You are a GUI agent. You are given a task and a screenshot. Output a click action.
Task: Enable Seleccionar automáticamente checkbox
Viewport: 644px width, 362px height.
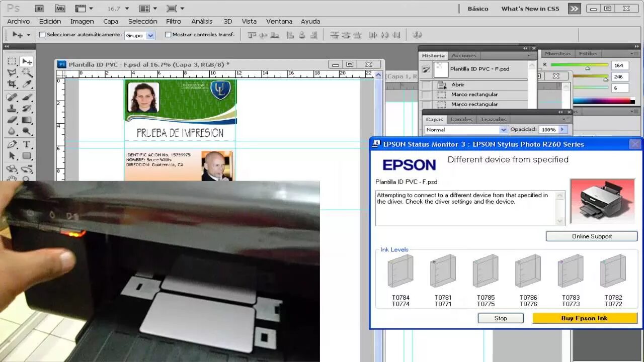[x=42, y=35]
